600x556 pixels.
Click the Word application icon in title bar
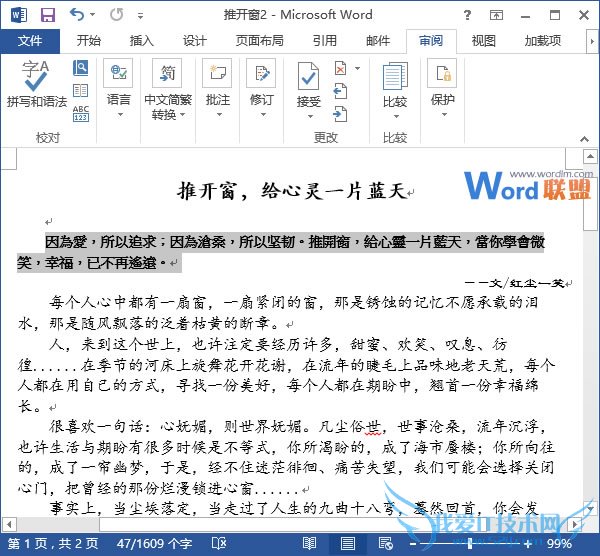click(19, 15)
